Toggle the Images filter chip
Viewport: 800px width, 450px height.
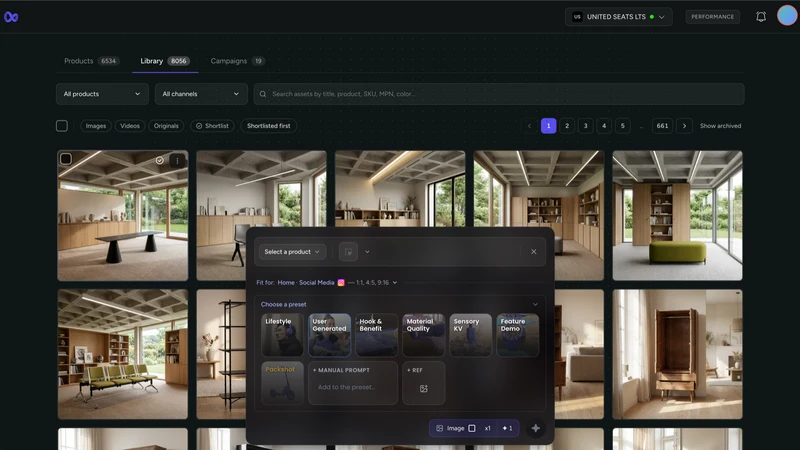96,126
